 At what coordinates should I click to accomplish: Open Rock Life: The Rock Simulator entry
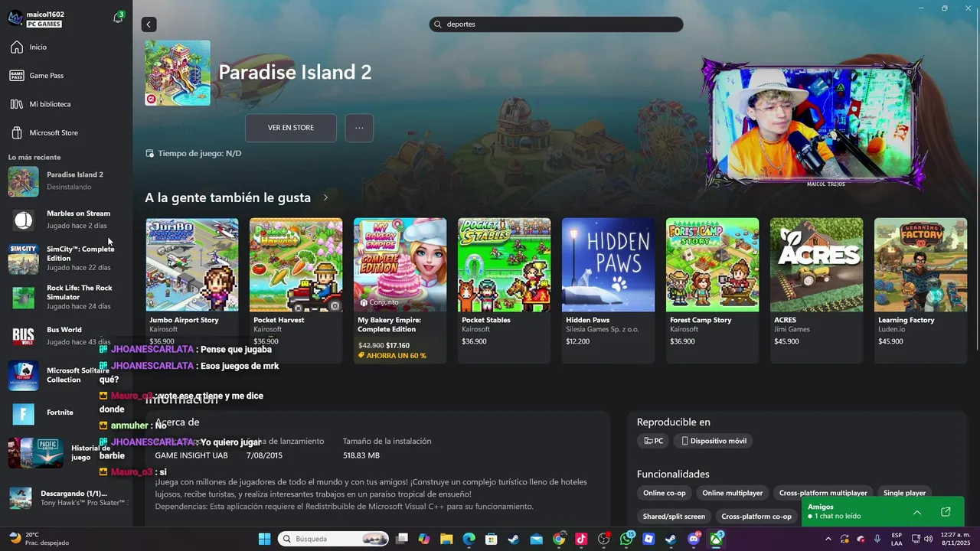pyautogui.click(x=66, y=297)
